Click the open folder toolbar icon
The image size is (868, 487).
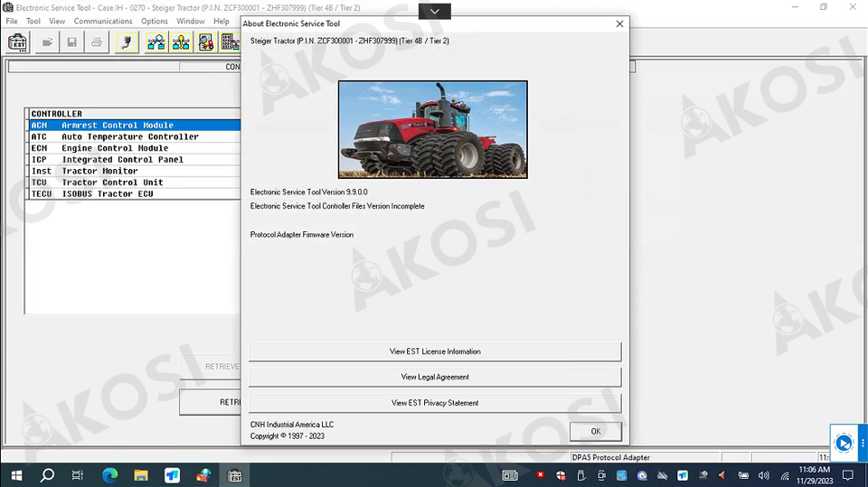(x=47, y=42)
